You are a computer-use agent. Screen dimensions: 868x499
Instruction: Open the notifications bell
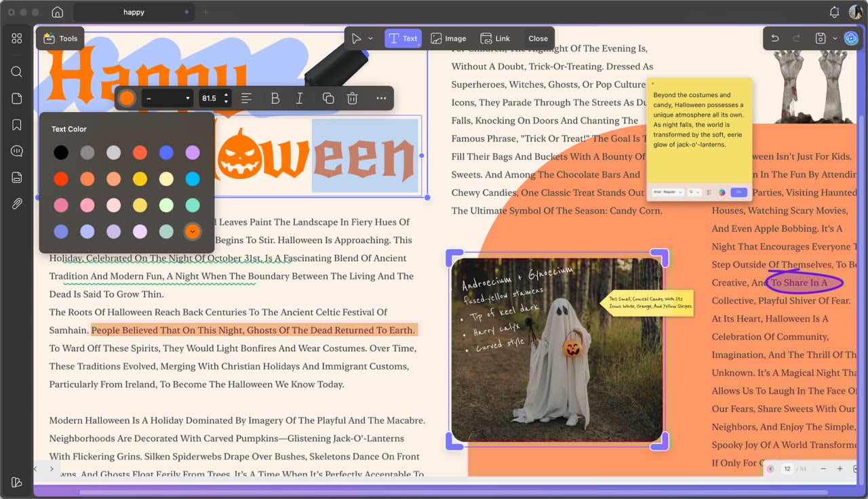pos(835,12)
